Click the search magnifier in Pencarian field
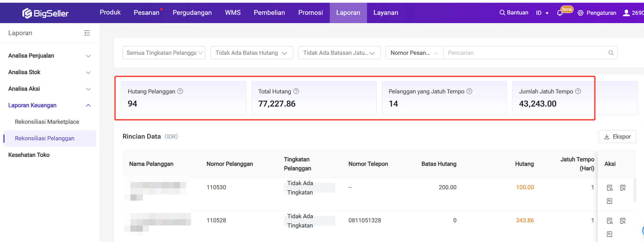The height and width of the screenshot is (242, 644). click(611, 53)
